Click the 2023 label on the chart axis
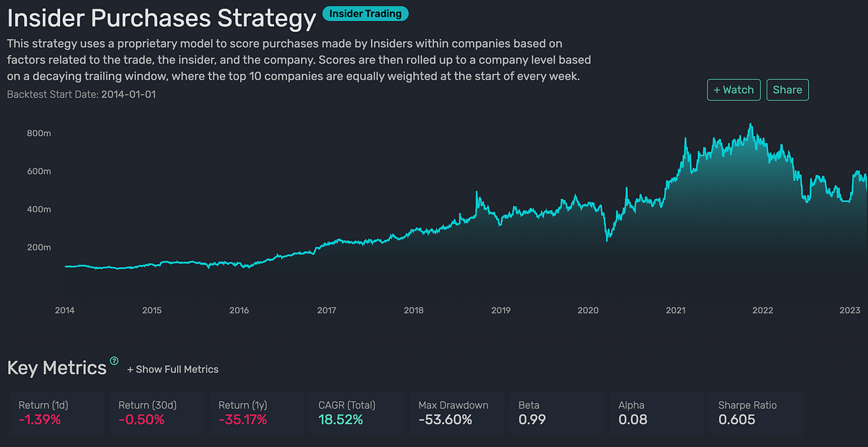Image resolution: width=868 pixels, height=447 pixels. (x=850, y=310)
